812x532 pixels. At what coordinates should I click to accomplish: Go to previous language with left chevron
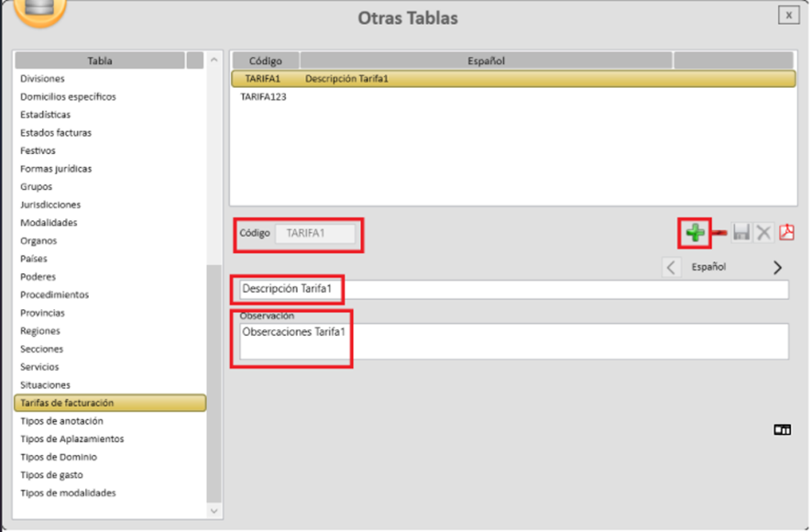672,268
